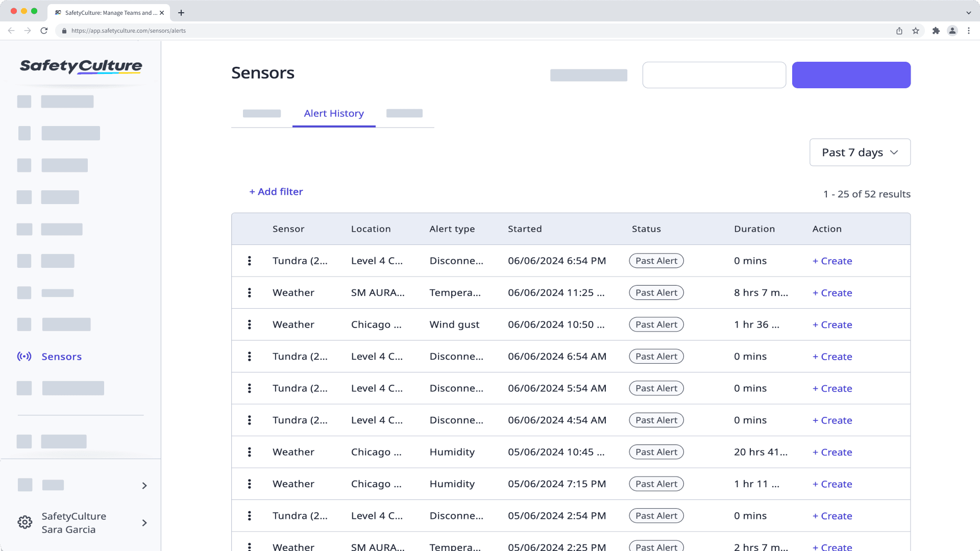980x551 pixels.
Task: Click the search field next to the blue button
Action: 714,74
